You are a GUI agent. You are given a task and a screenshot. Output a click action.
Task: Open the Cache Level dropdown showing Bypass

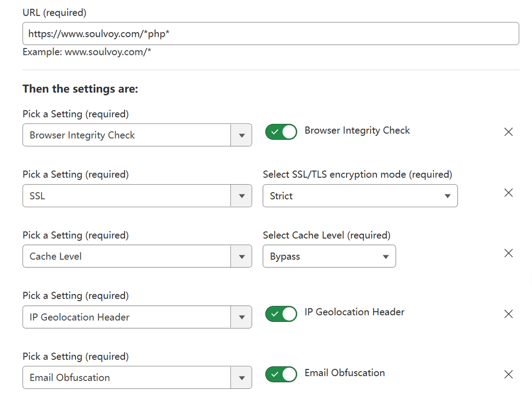(x=329, y=256)
